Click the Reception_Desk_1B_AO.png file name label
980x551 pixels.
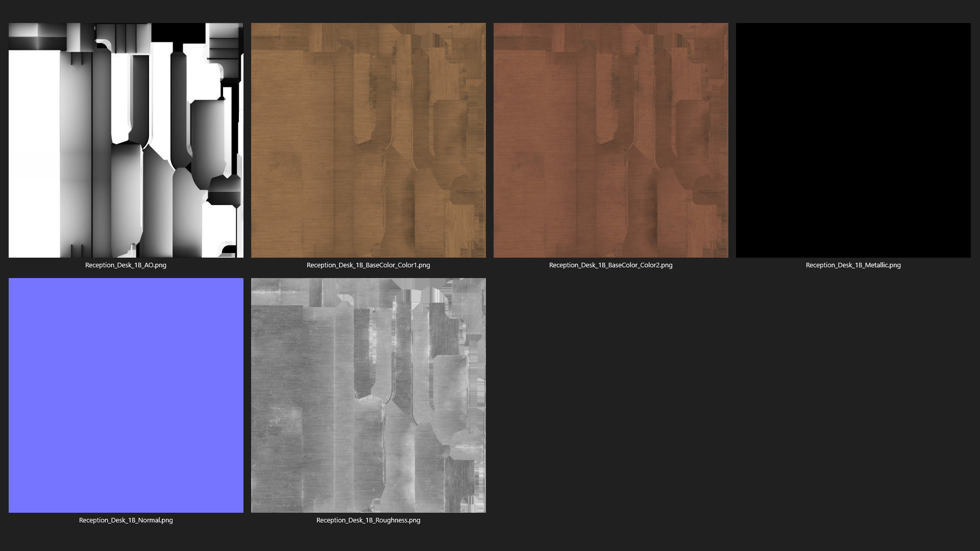point(126,265)
